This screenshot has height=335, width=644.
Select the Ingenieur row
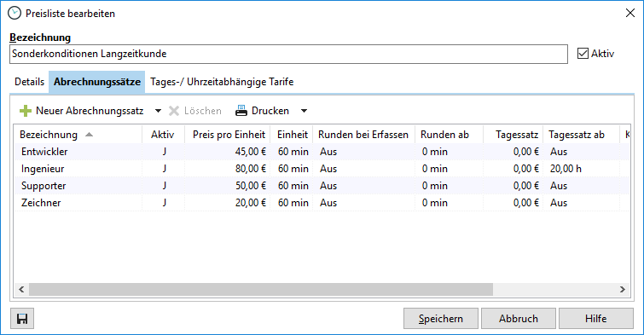[x=322, y=169]
